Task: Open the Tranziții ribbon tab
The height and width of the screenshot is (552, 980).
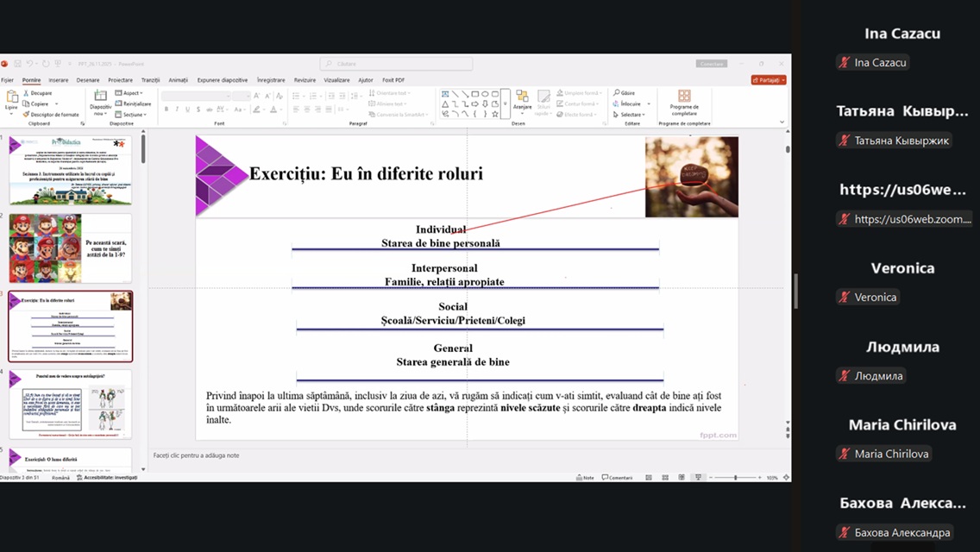Action: pos(150,80)
